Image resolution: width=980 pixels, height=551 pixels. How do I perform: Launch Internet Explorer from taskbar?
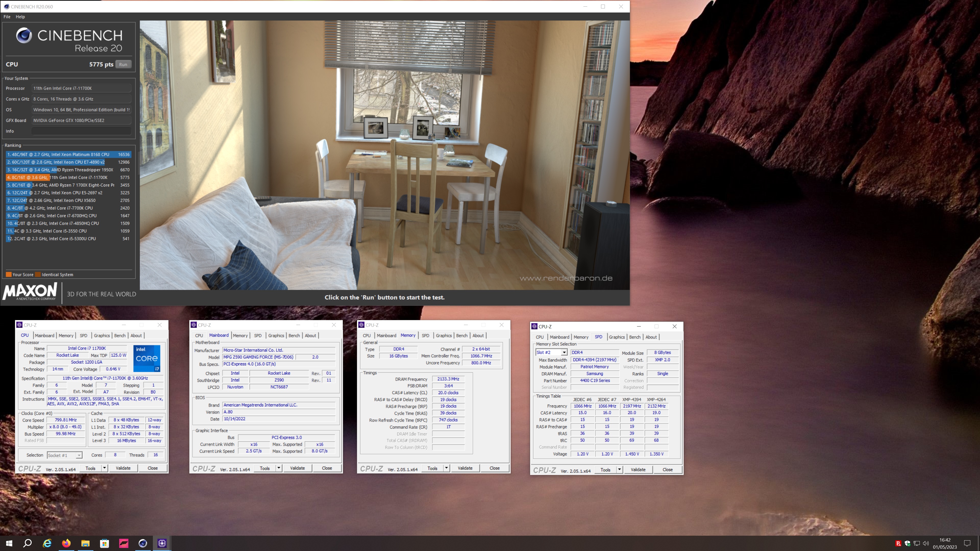tap(47, 543)
